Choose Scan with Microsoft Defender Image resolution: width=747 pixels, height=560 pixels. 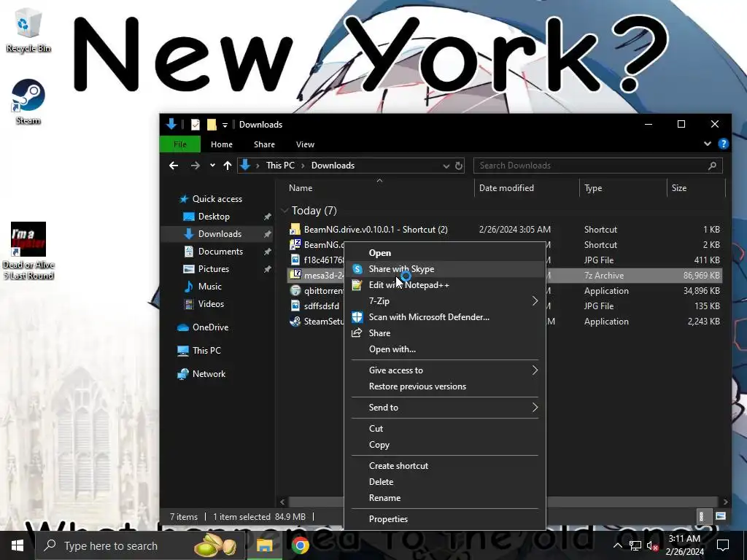(429, 317)
